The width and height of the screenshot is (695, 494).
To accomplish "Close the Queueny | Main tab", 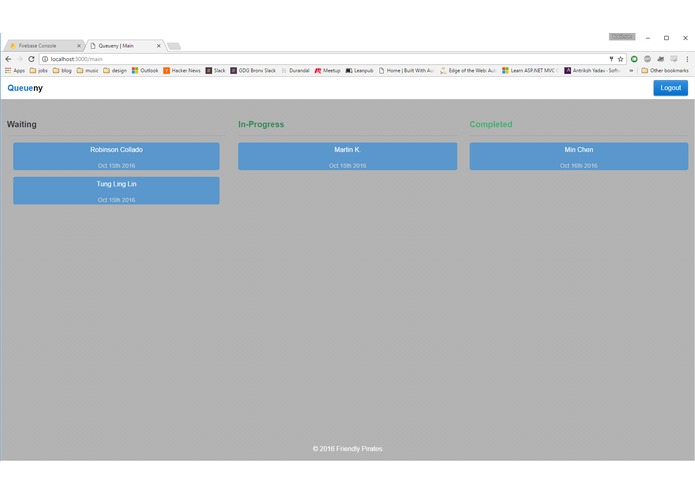I will pos(159,46).
